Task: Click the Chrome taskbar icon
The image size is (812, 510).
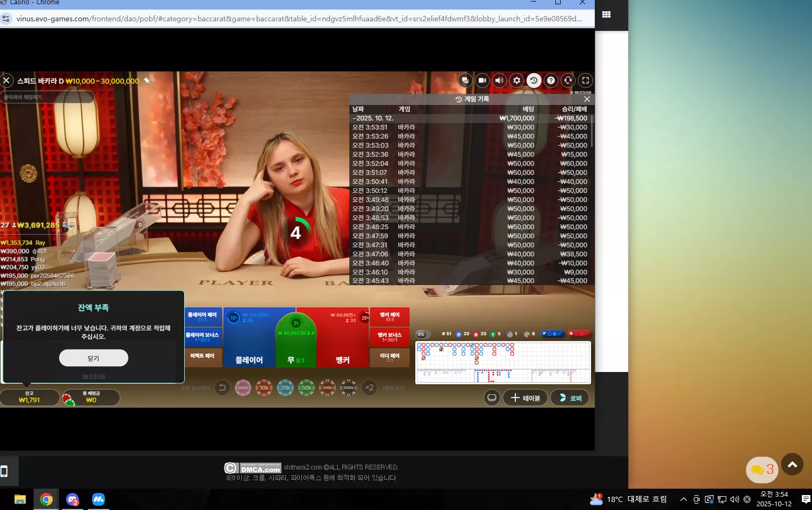Action: (46, 499)
